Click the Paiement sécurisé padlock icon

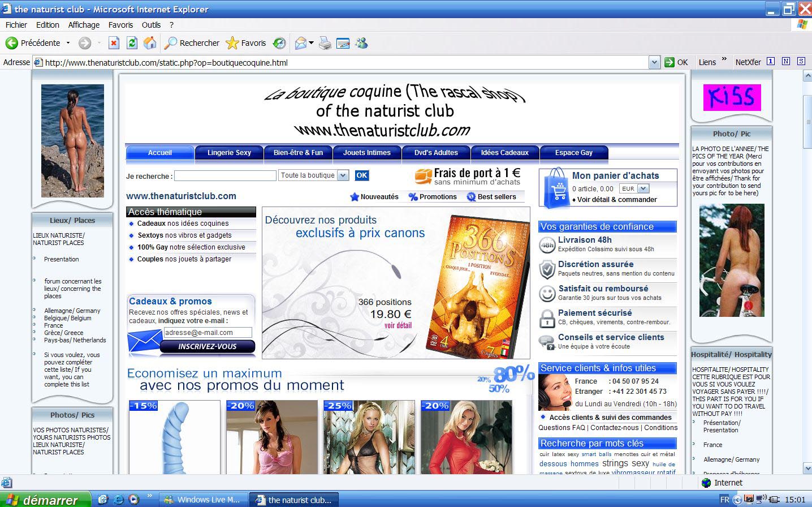pos(547,319)
